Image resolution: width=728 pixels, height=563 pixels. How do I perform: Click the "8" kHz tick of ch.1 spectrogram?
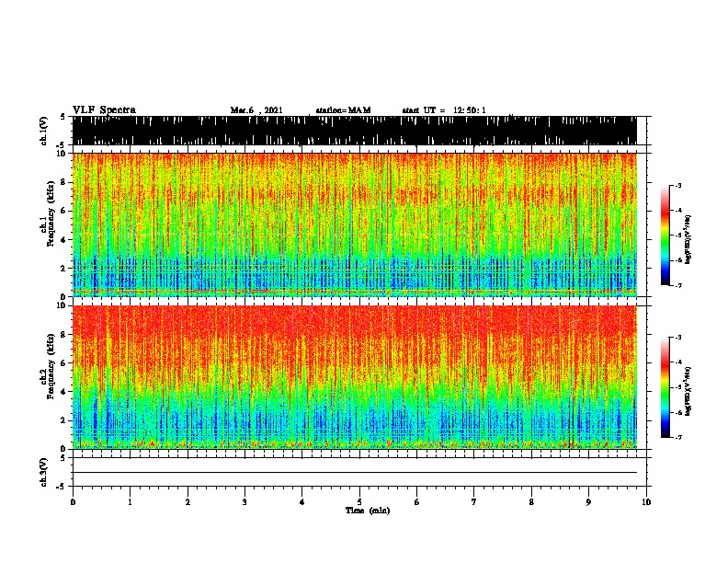coord(63,182)
